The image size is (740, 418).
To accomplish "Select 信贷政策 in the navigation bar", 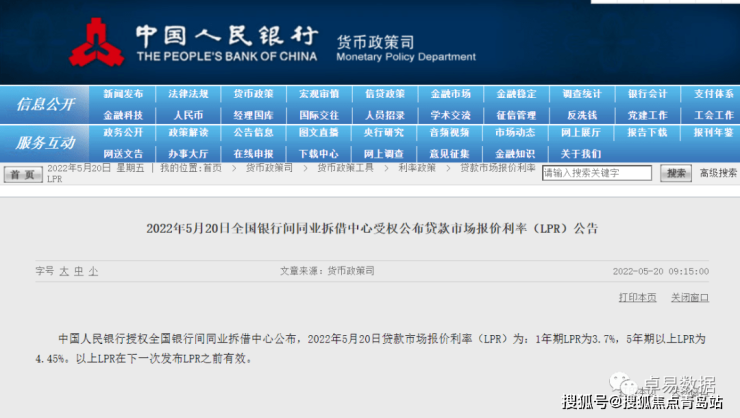I will (384, 94).
